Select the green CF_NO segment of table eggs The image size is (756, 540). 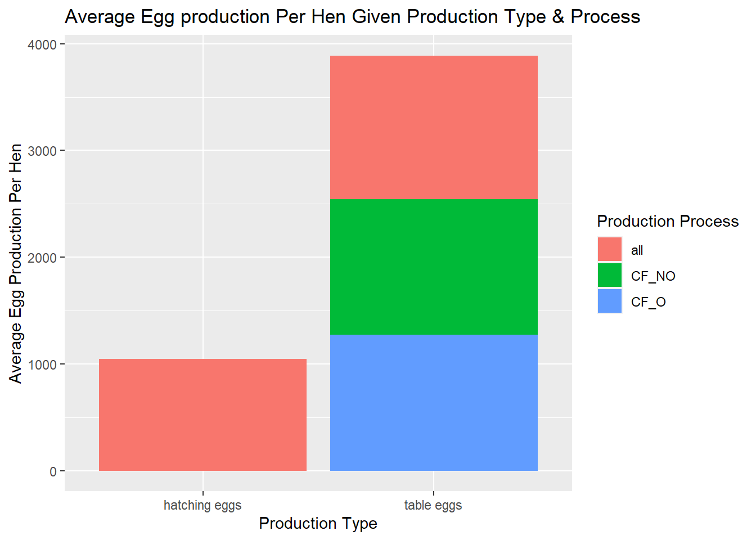coord(434,267)
